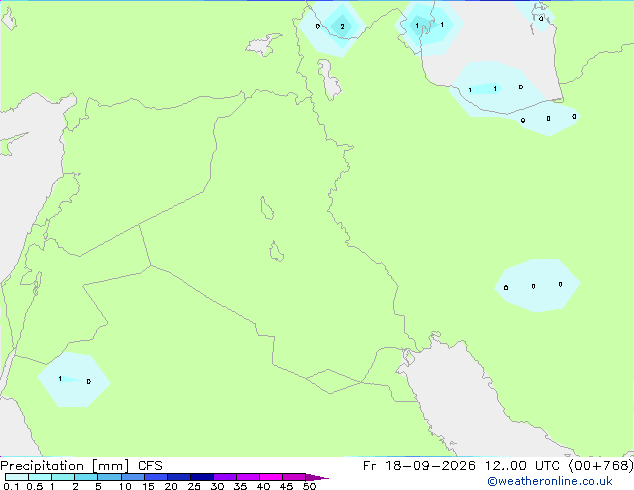Click the 'Fr 18-09-2026' date text
Viewport: 634px width, 490px height.
click(419, 466)
